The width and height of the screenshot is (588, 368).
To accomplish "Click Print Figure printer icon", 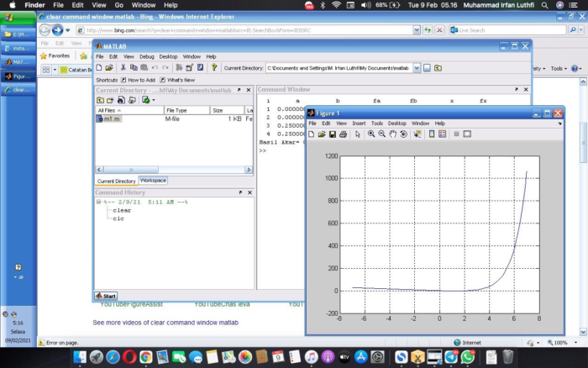I will (x=343, y=134).
